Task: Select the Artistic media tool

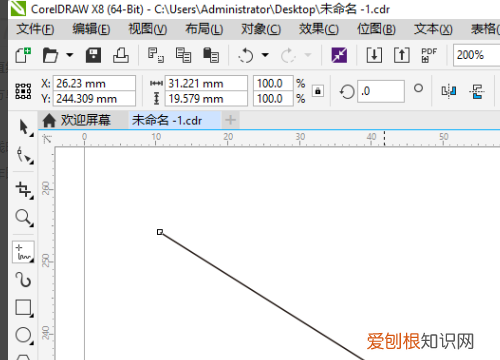Action: [23, 280]
